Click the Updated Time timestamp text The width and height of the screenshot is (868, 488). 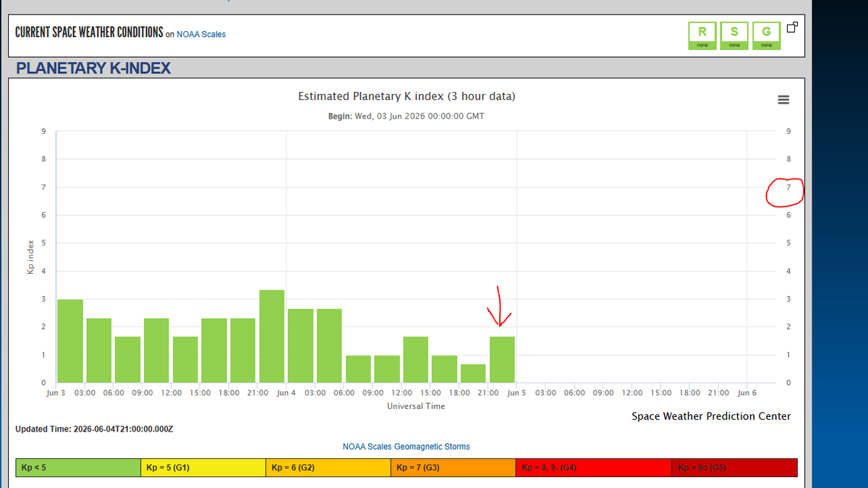tap(94, 429)
